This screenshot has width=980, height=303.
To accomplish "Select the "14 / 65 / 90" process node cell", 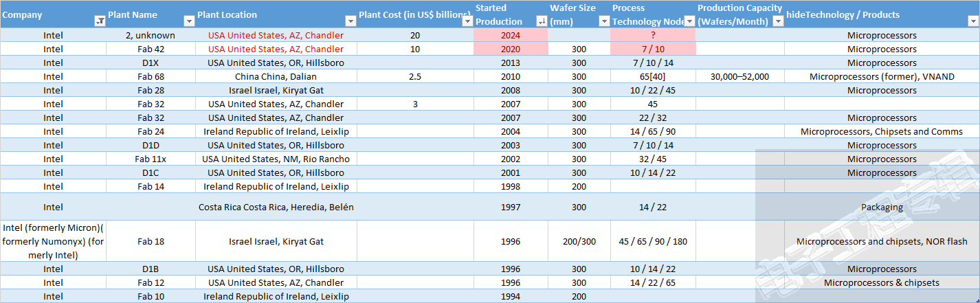I will pos(653,131).
